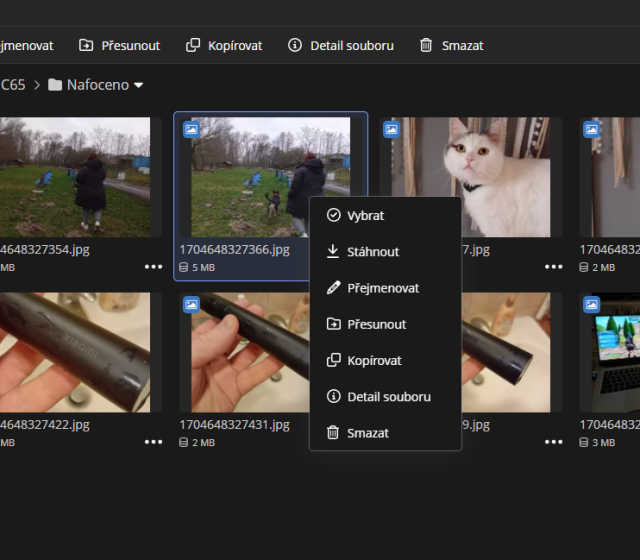Open three-dots menu under the cat photo

tap(554, 267)
